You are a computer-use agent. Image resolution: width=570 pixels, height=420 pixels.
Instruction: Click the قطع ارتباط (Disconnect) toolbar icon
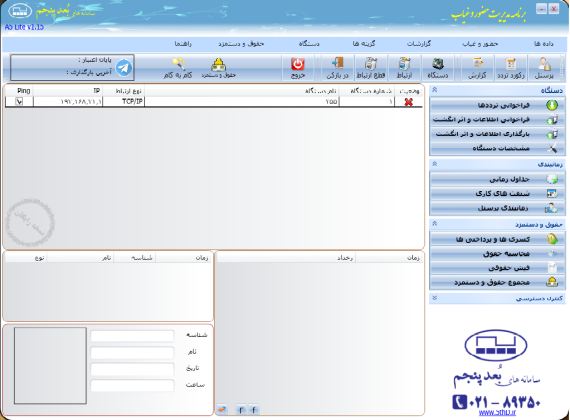tap(371, 68)
